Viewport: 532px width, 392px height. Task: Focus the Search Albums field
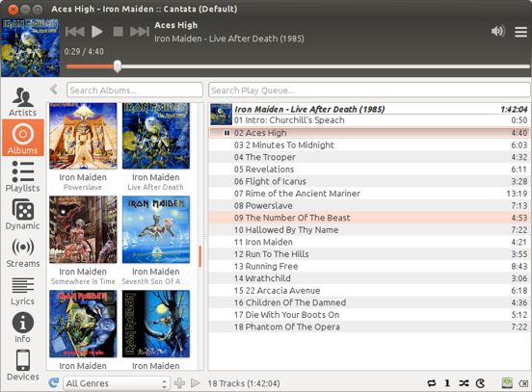pos(135,91)
